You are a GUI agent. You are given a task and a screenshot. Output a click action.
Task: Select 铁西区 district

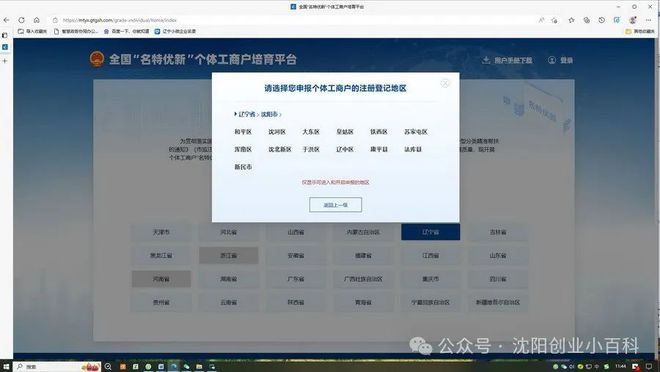pos(379,132)
